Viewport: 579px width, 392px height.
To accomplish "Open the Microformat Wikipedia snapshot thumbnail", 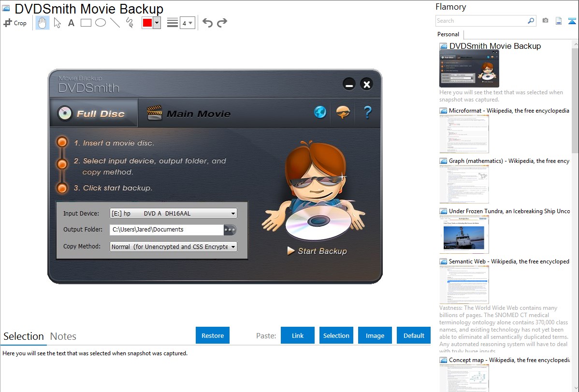I will (x=464, y=134).
